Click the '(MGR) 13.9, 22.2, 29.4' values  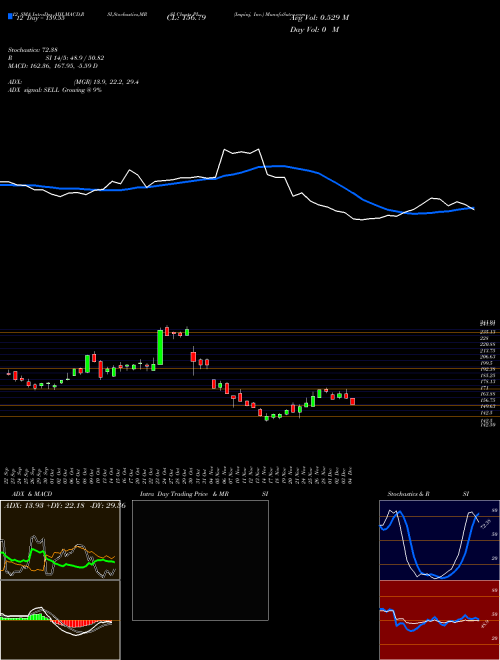[x=106, y=82]
